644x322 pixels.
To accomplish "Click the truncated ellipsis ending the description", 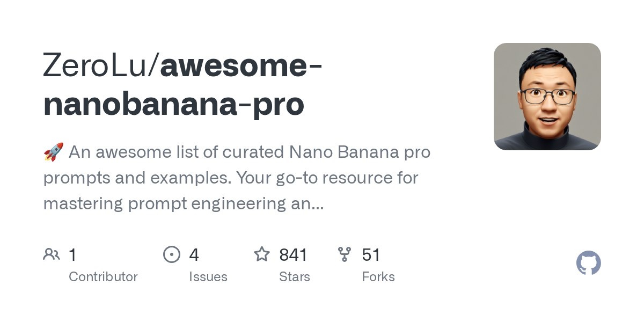I will (318, 204).
